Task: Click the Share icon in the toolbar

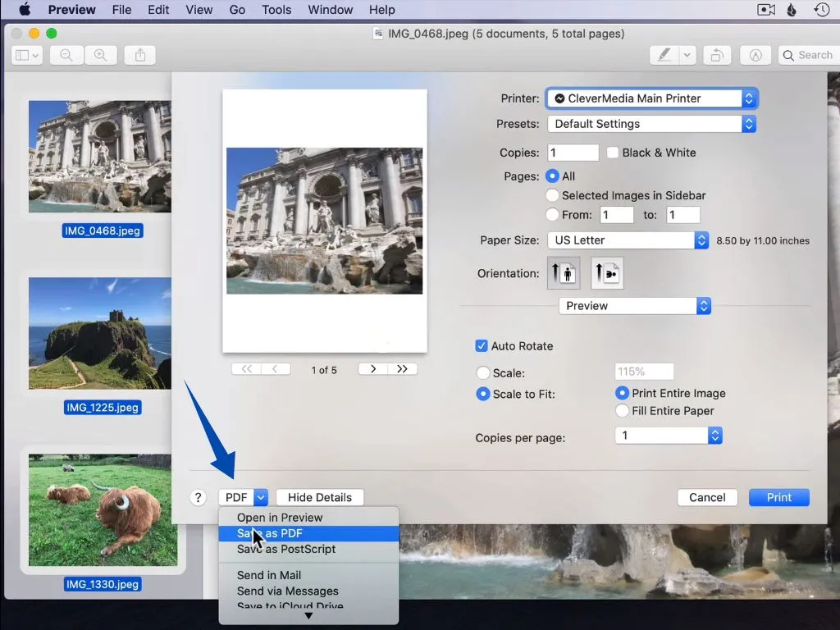Action: [139, 55]
